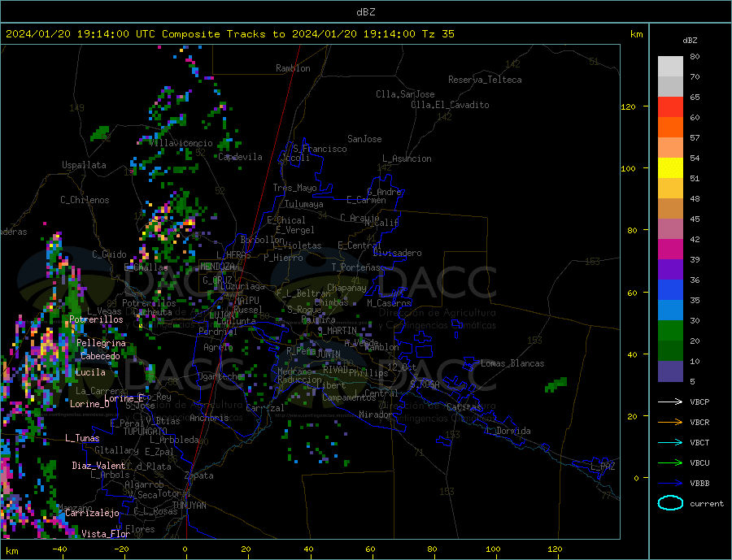Click the 'Mirador' place label
Image resolution: width=732 pixels, height=560 pixels.
coord(376,415)
